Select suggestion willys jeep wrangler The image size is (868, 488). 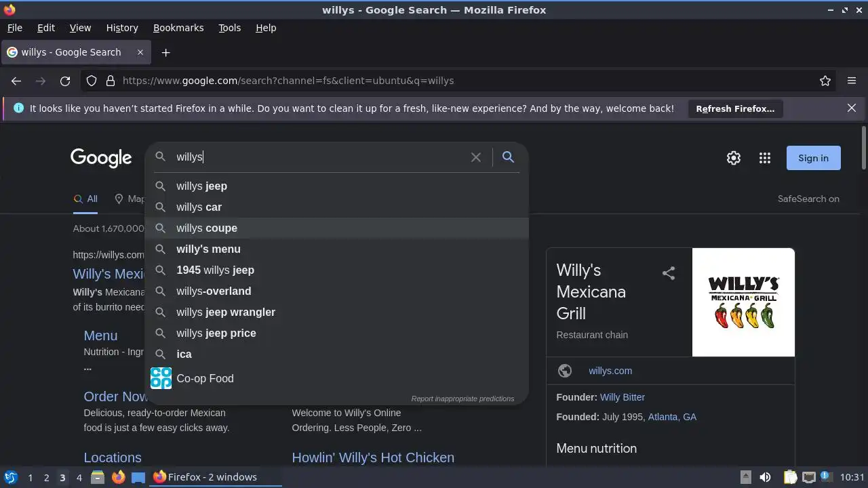pos(336,312)
